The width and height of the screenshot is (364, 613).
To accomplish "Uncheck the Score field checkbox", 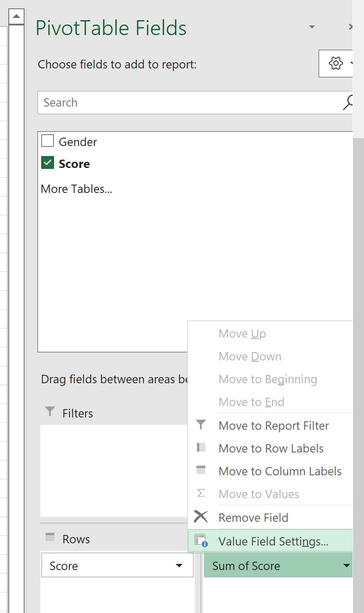I will [47, 162].
